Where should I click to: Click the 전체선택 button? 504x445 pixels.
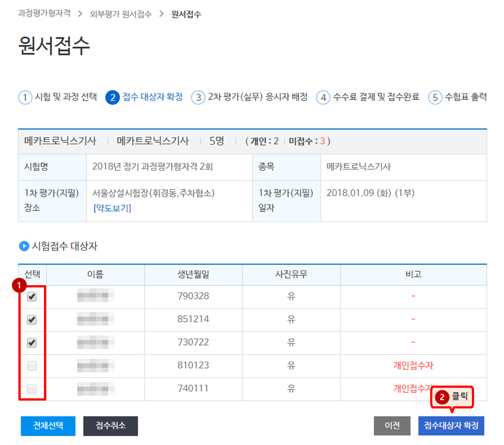point(48,426)
